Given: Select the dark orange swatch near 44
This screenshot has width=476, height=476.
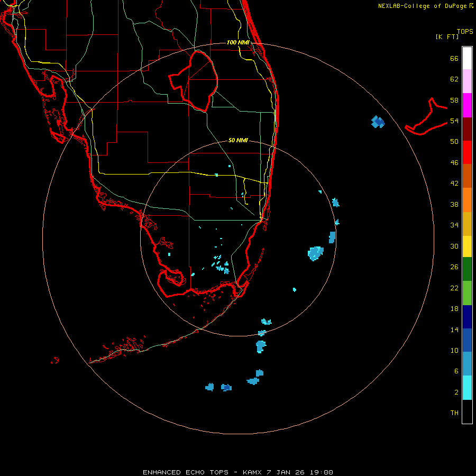Looking at the screenshot, I should [x=467, y=176].
